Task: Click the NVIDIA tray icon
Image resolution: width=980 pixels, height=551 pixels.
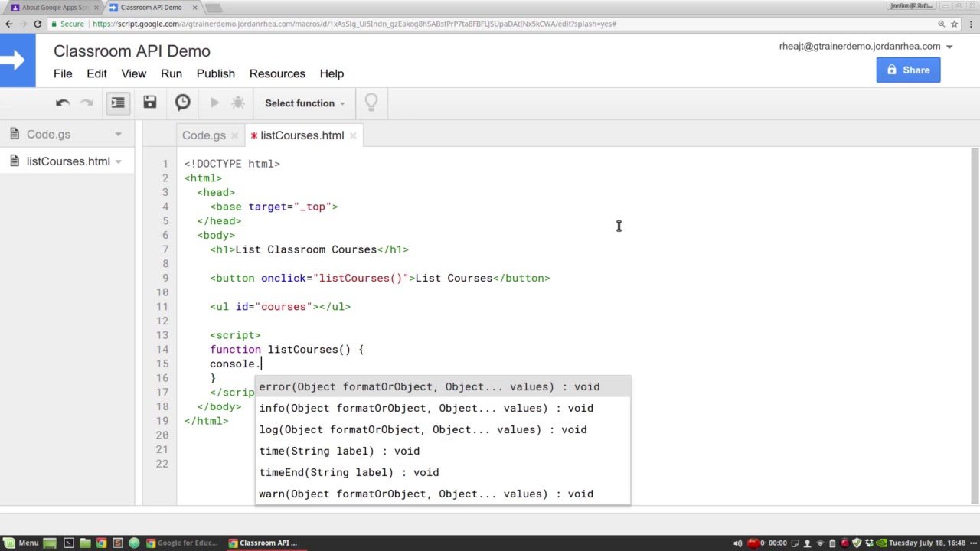Action: (x=881, y=543)
